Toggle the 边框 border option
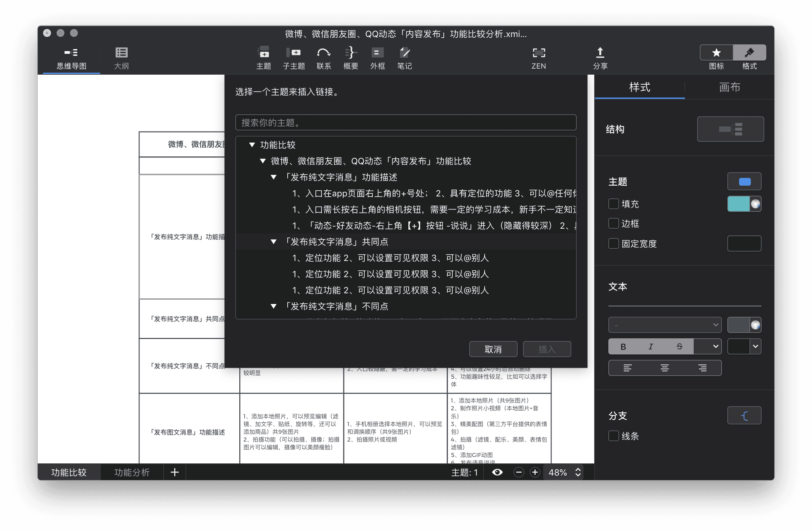Screen dimensions: 812x530 (x=613, y=224)
